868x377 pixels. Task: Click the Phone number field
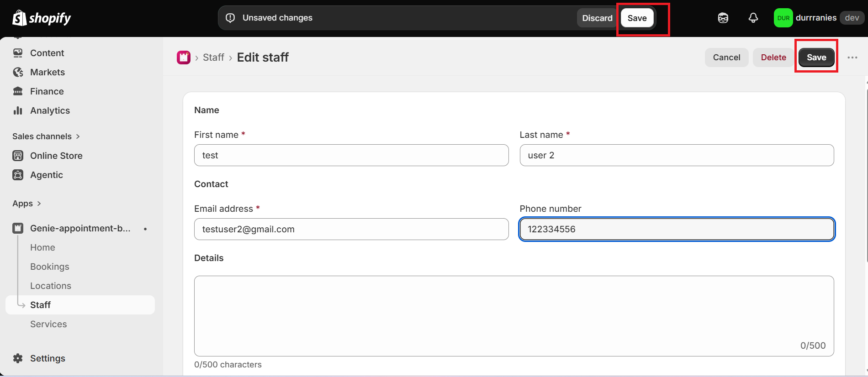(677, 229)
